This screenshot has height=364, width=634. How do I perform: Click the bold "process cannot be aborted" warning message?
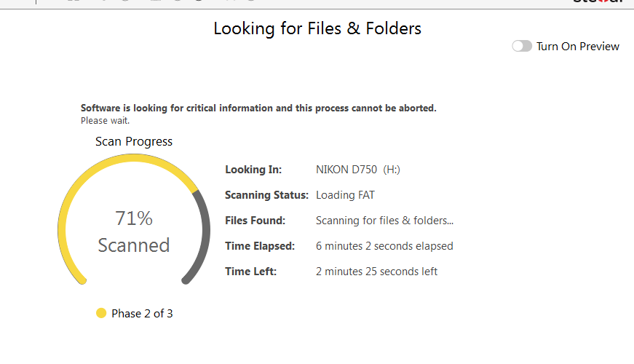tap(258, 108)
